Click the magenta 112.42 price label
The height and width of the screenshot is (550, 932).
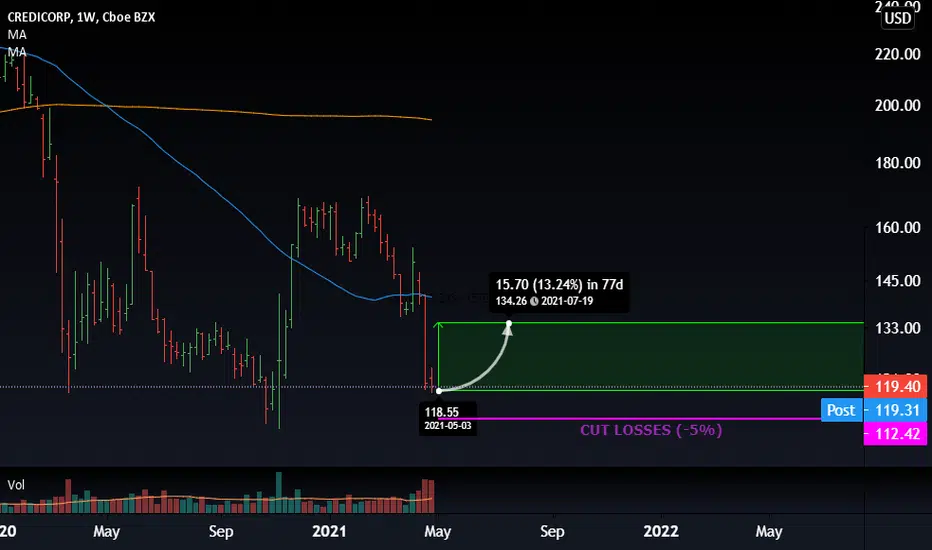(895, 434)
